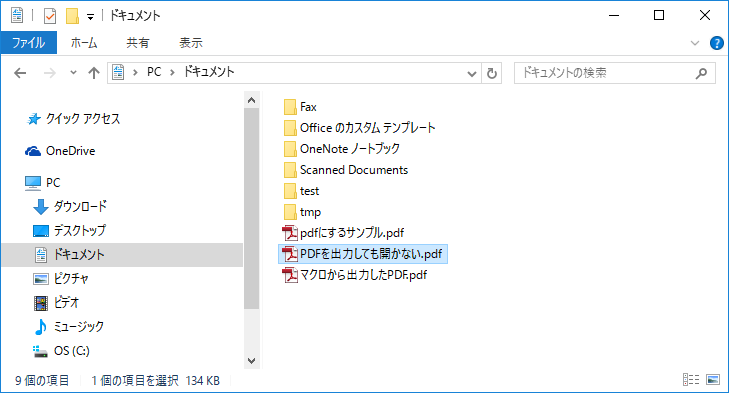Open ダウンロード in navigation pane

click(x=70, y=206)
